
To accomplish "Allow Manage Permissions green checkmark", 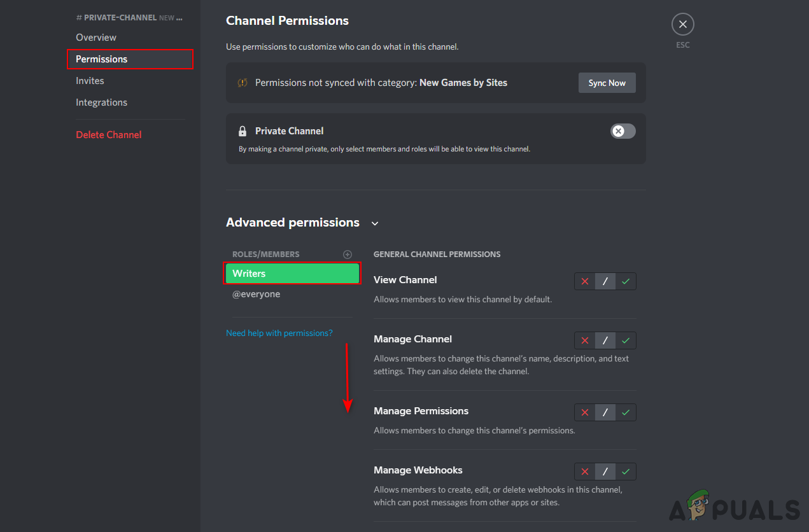I will [626, 412].
